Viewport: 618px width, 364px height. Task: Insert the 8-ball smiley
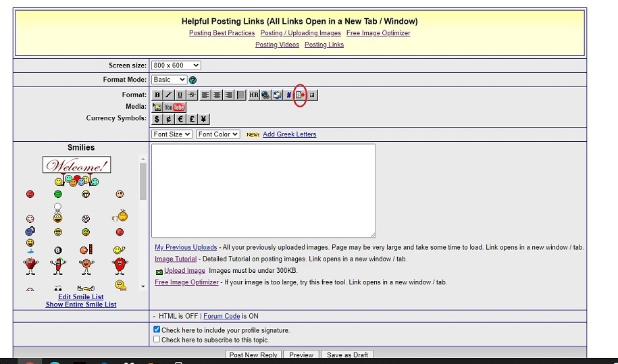coord(57,250)
